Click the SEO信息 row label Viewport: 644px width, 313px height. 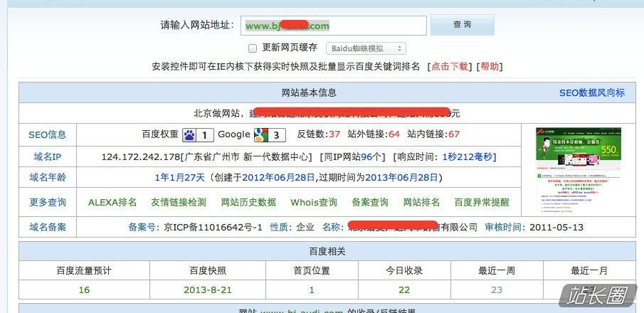47,134
